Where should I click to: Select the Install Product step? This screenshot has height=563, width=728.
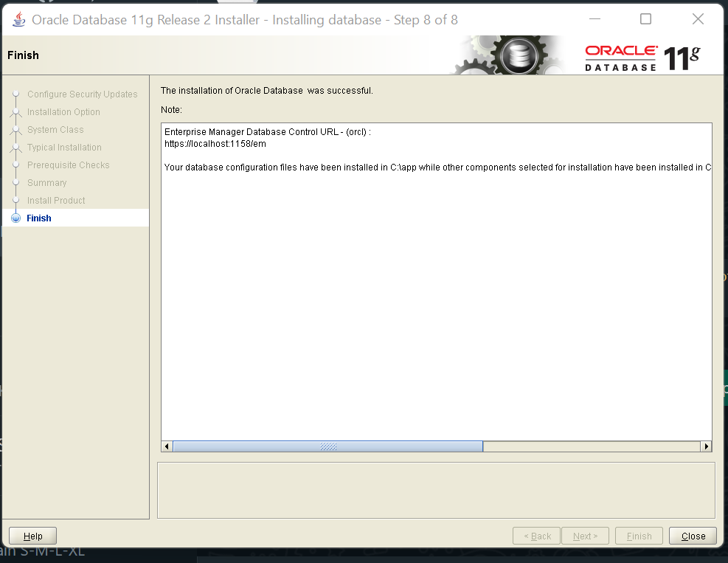click(56, 200)
